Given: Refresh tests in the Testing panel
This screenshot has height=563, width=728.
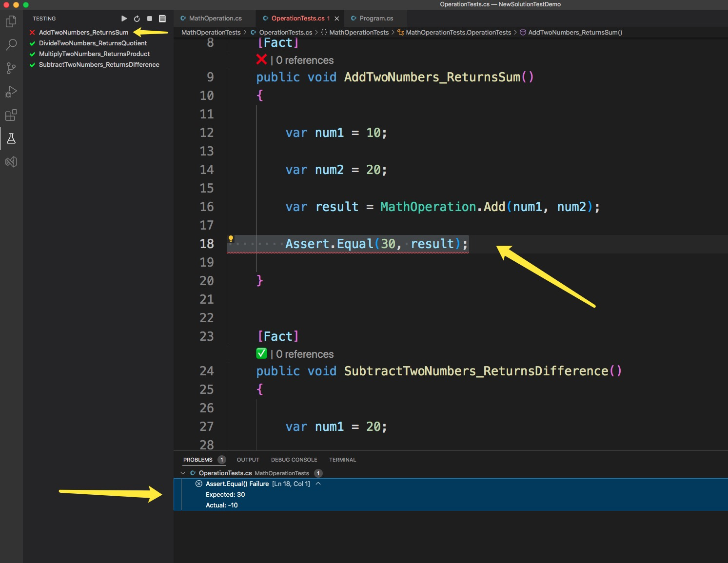Looking at the screenshot, I should 137,19.
